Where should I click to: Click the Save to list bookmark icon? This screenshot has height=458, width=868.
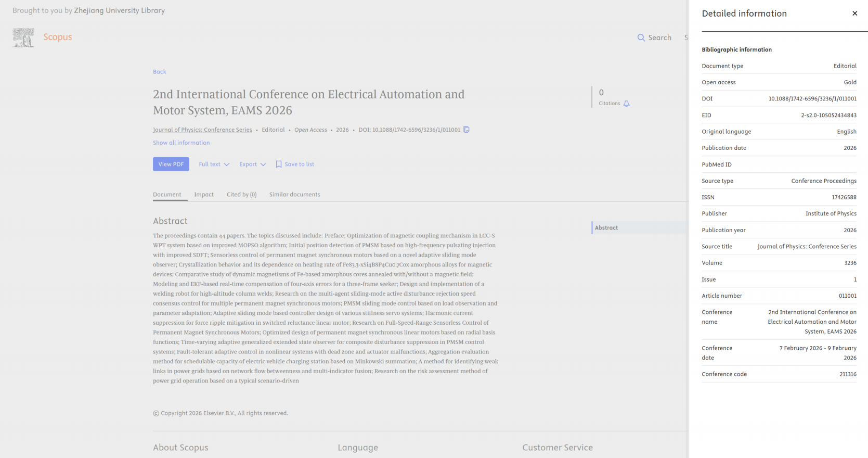click(x=279, y=164)
